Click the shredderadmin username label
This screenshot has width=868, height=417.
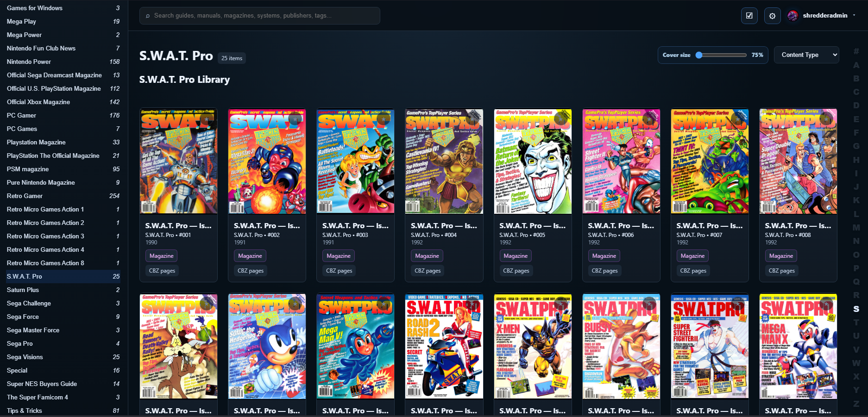point(825,16)
